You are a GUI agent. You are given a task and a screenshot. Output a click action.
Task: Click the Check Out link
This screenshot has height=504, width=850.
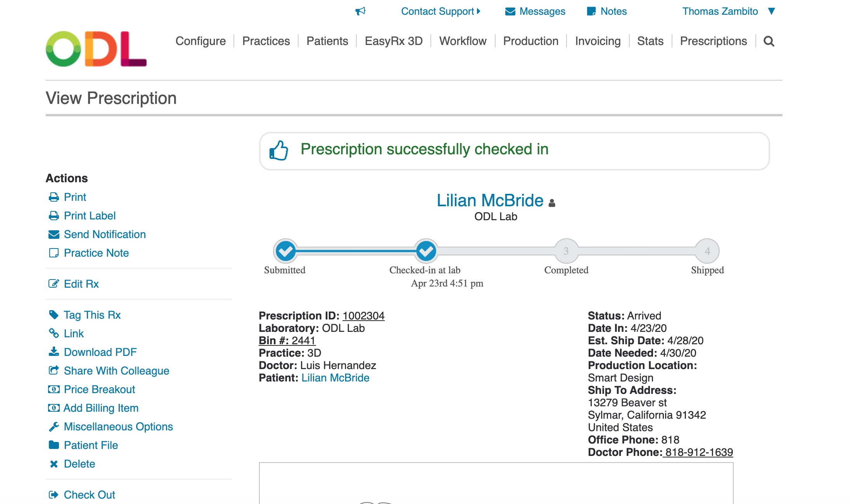(89, 495)
